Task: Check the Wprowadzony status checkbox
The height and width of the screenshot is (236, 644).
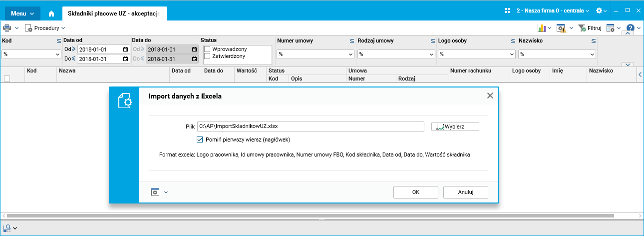Action: [208, 49]
